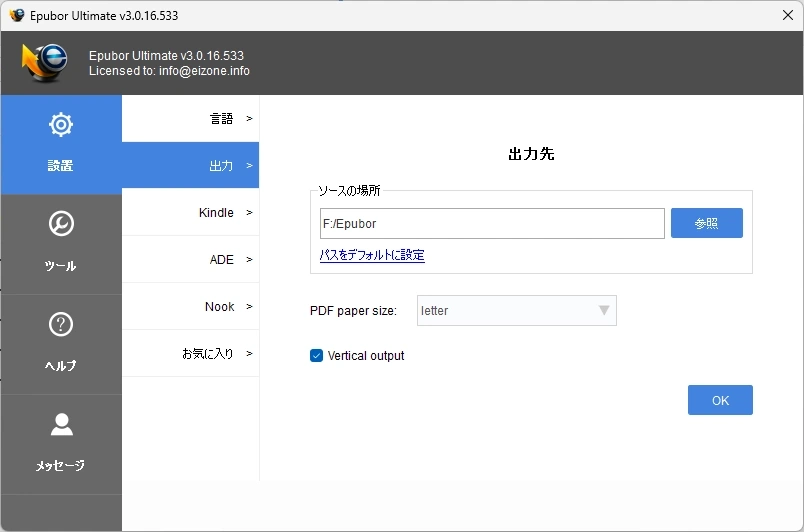The height and width of the screenshot is (532, 804).
Task: Open the 設置 settings gear icon
Action: coord(61,125)
